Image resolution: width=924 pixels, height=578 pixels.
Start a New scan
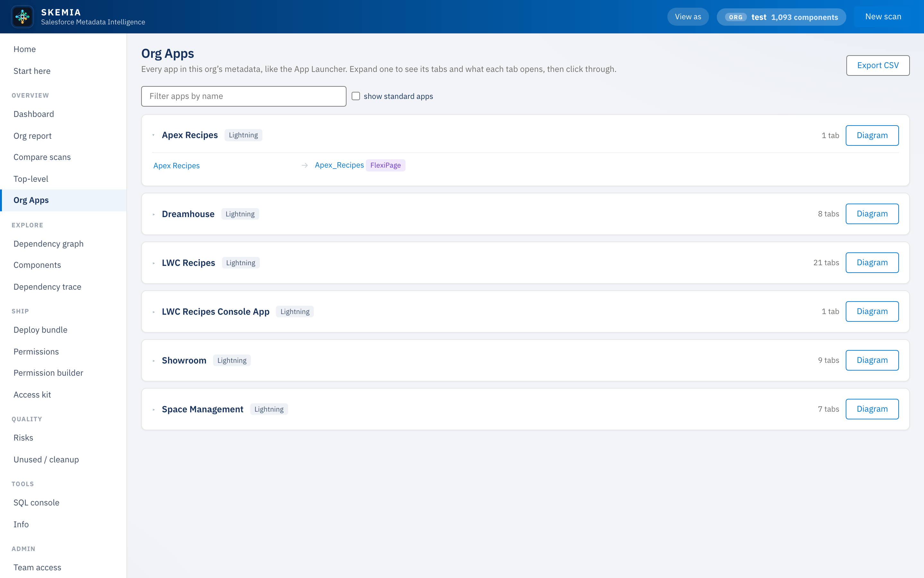(883, 16)
